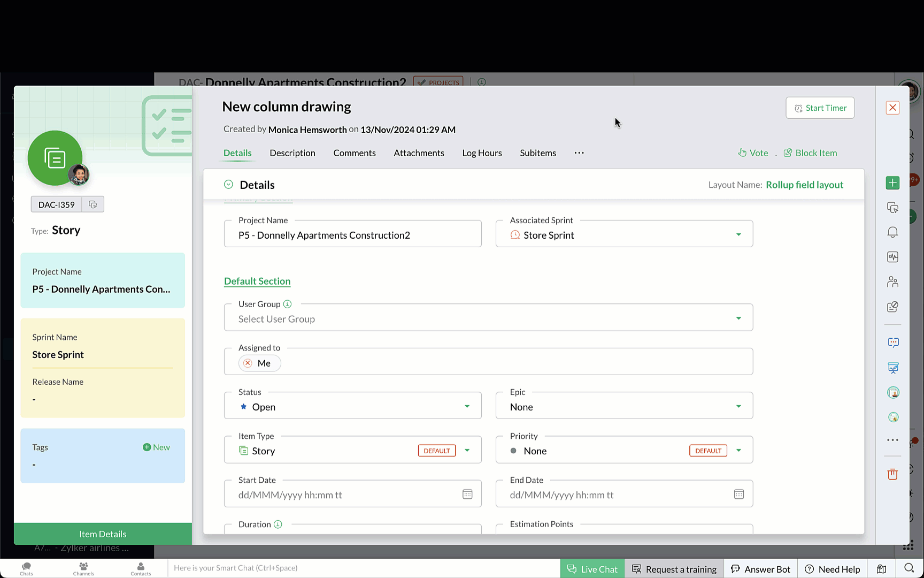Expand the Priority dropdown
This screenshot has width=924, height=578.
738,451
